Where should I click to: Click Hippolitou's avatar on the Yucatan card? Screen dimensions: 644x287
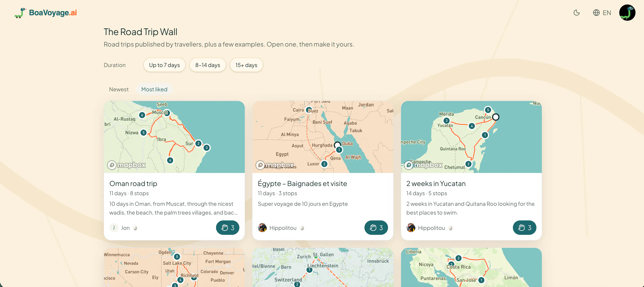point(410,228)
